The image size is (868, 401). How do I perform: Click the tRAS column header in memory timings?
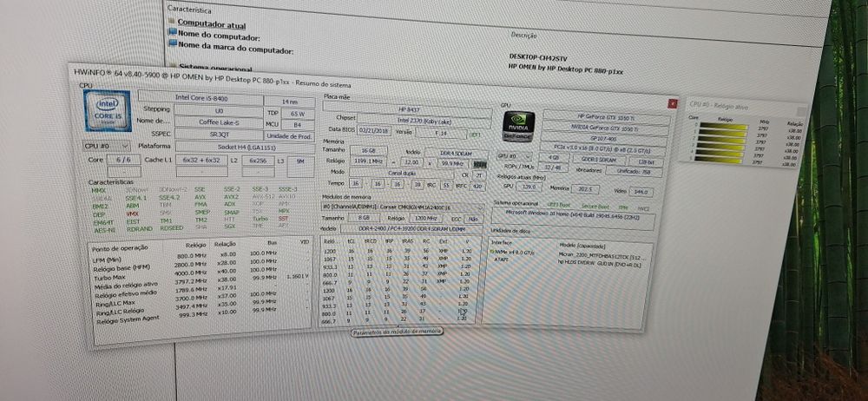pyautogui.click(x=407, y=241)
